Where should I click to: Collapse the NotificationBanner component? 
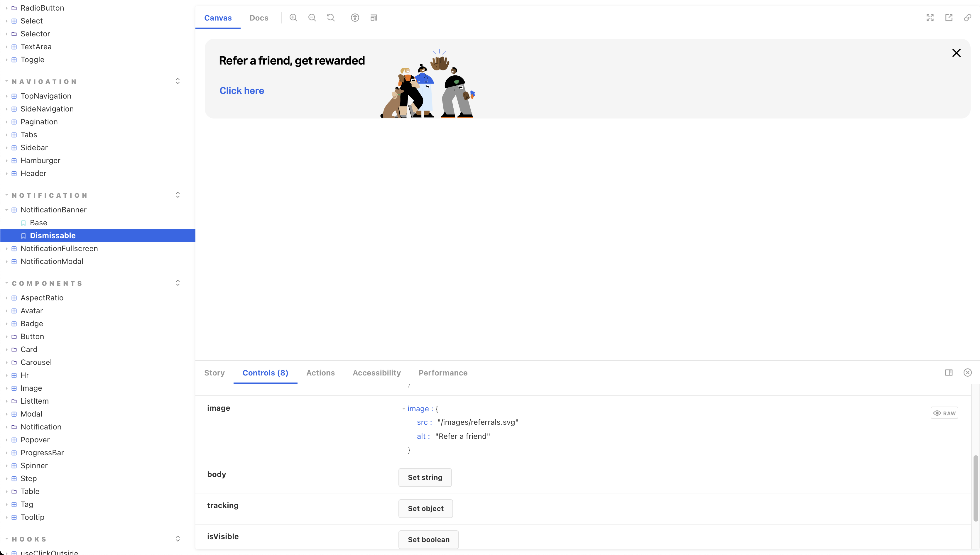click(6, 210)
